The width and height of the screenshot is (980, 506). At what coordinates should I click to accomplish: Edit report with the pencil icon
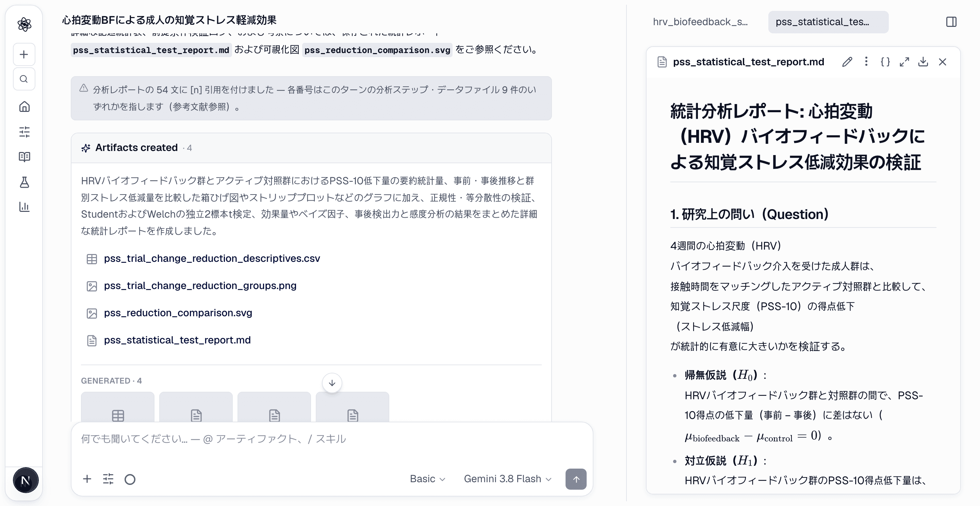pos(847,62)
